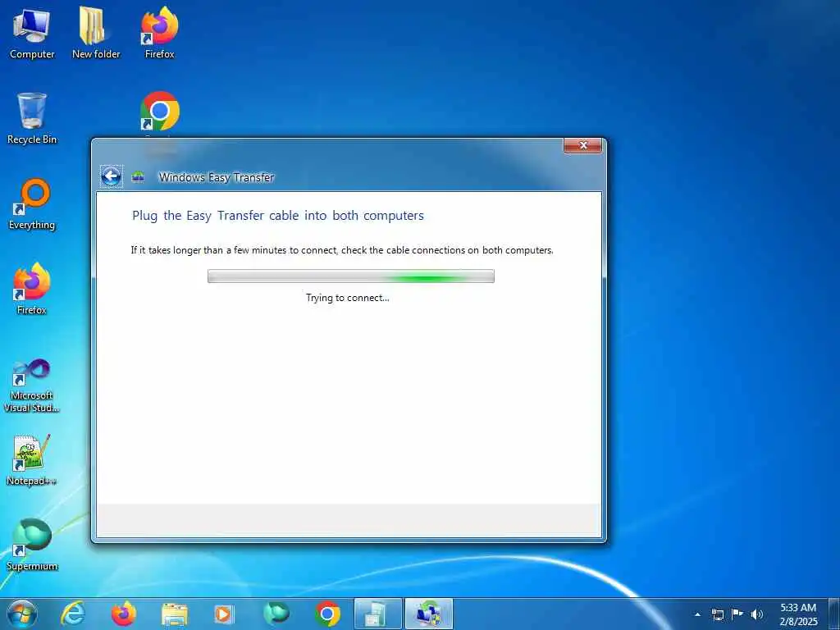
Task: Click the Windows Easy Transfer taskbar button
Action: (x=429, y=614)
